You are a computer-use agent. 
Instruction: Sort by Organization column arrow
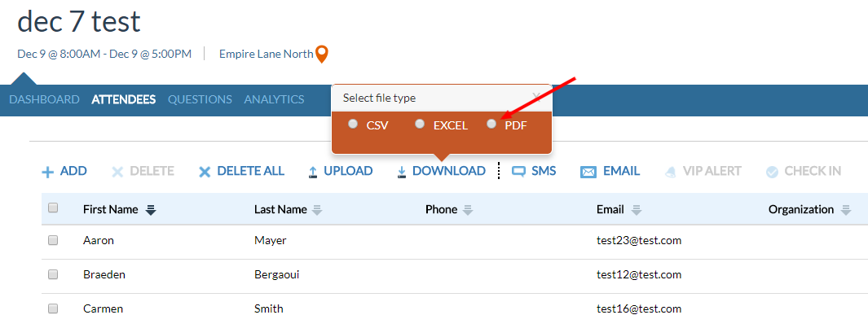tap(845, 210)
